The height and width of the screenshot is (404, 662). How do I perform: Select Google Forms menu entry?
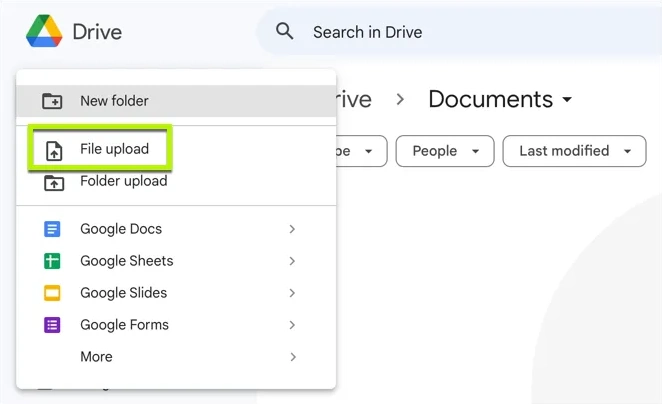tap(176, 325)
